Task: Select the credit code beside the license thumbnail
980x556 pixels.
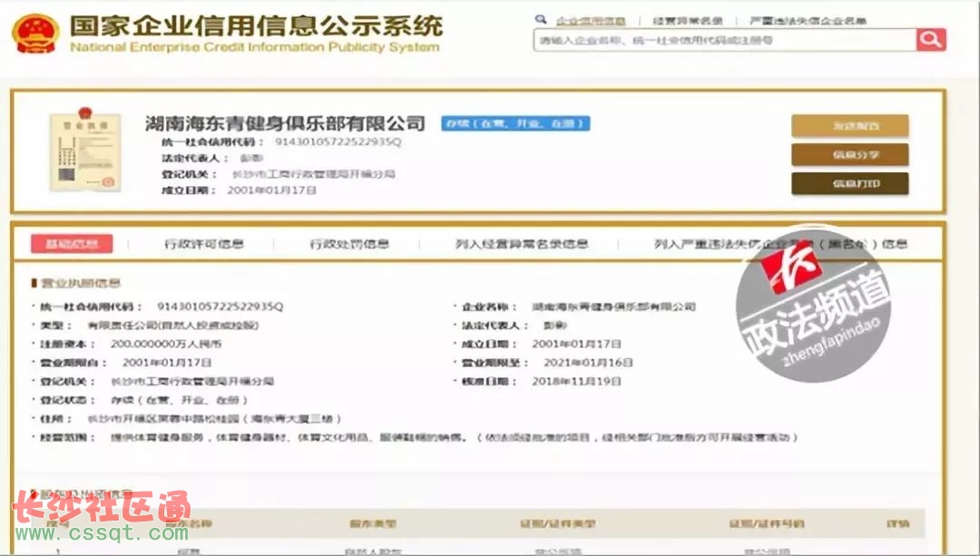Action: point(338,141)
